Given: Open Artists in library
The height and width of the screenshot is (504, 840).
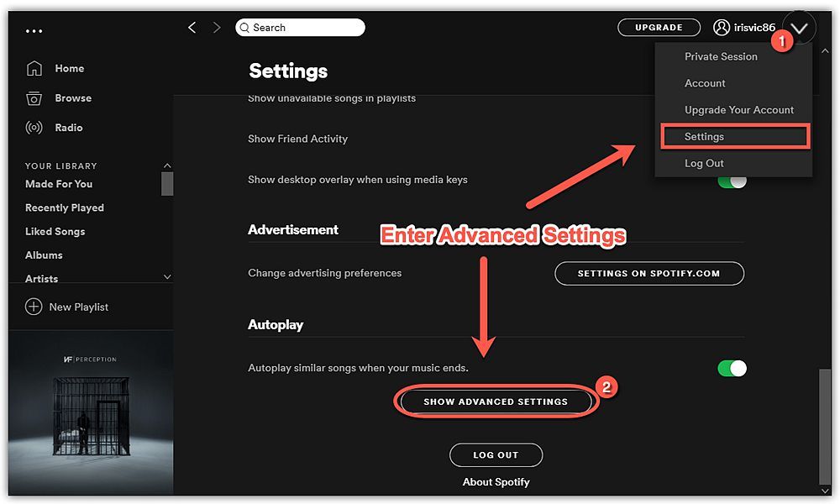Looking at the screenshot, I should tap(42, 279).
